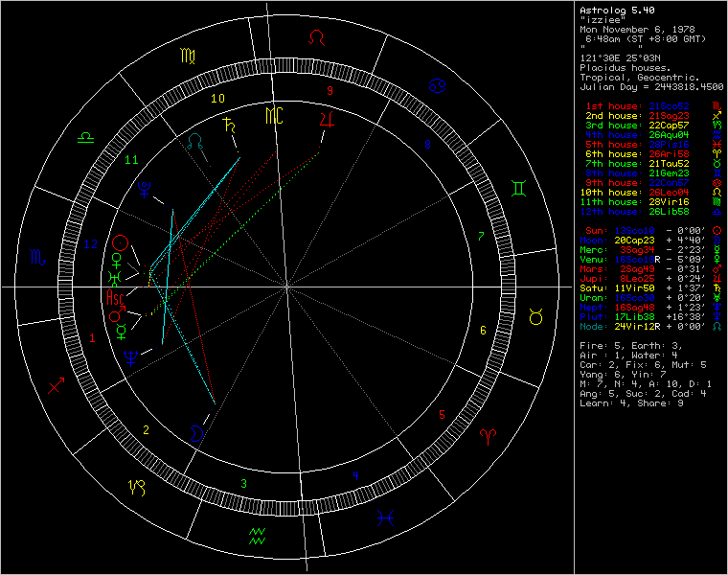Click the MC midheaven label
Viewport: 728px width, 575px height.
point(275,118)
